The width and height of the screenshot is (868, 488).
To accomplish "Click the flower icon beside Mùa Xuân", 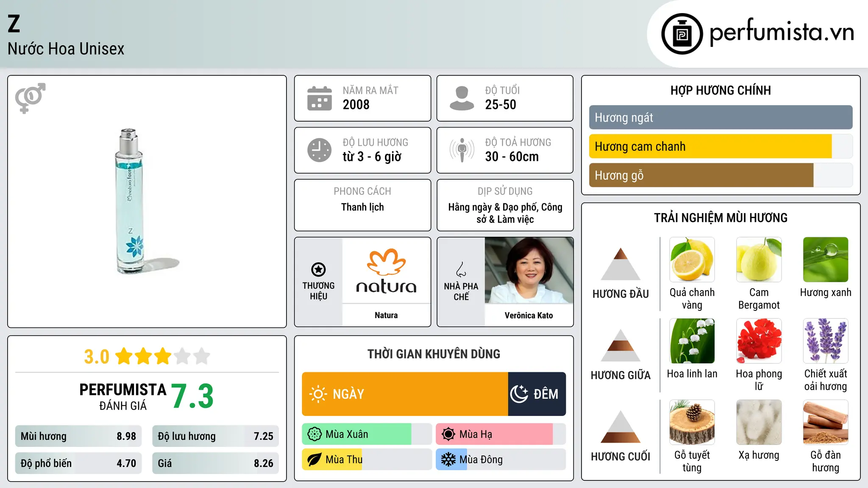I will pos(314,434).
